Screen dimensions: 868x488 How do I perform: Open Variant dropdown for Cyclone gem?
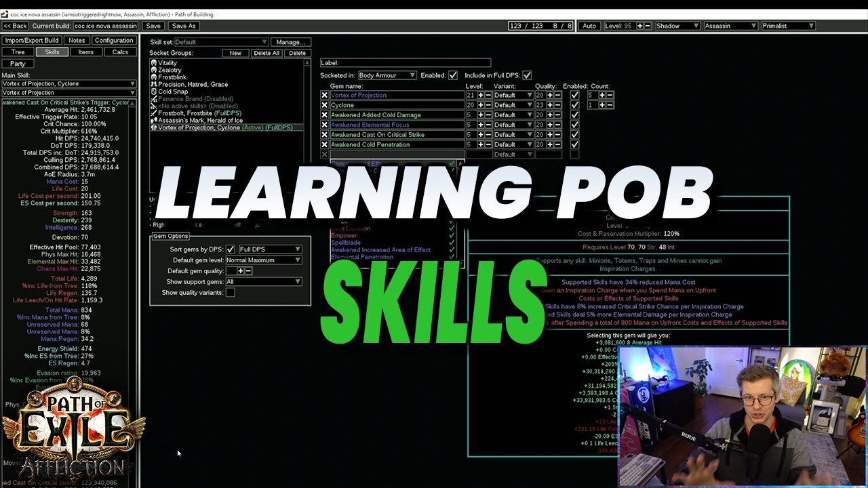click(513, 105)
